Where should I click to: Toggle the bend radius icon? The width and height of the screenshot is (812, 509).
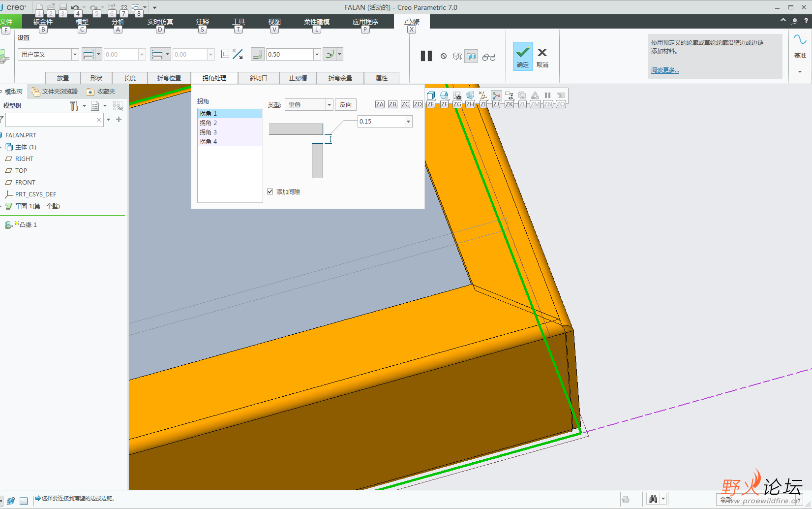tap(257, 54)
